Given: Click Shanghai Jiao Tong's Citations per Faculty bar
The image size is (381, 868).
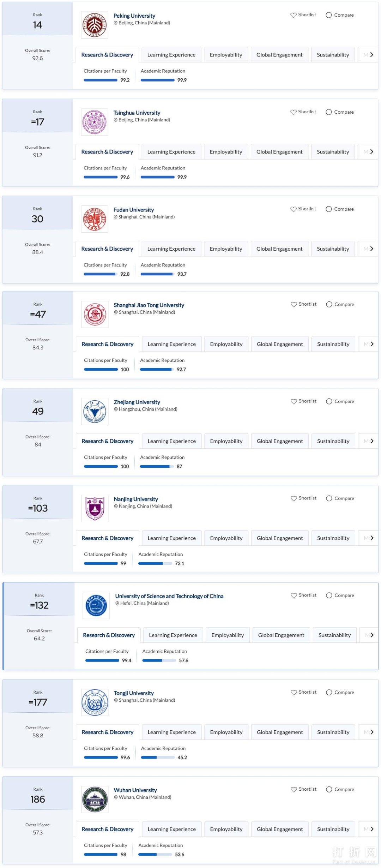Looking at the screenshot, I should click(101, 369).
